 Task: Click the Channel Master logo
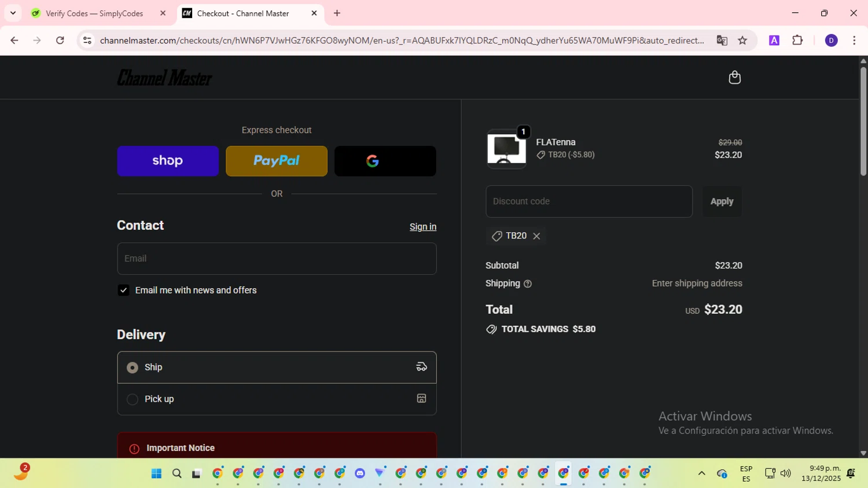165,78
